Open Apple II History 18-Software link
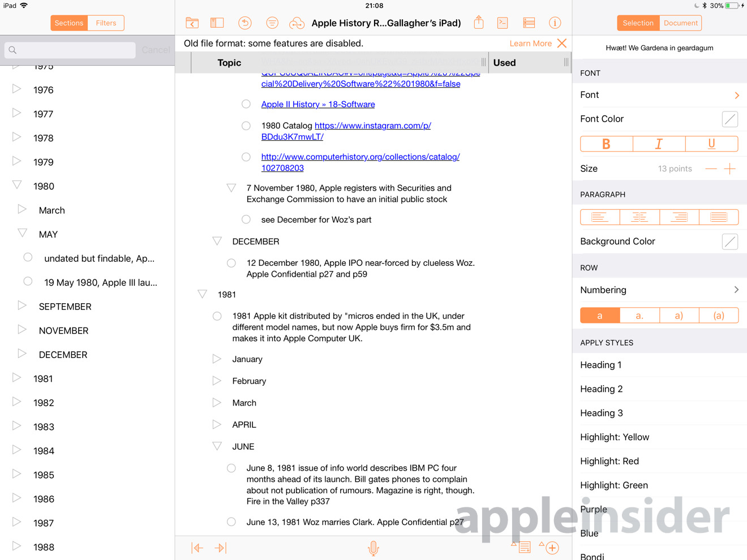Viewport: 747px width, 560px height. click(318, 105)
